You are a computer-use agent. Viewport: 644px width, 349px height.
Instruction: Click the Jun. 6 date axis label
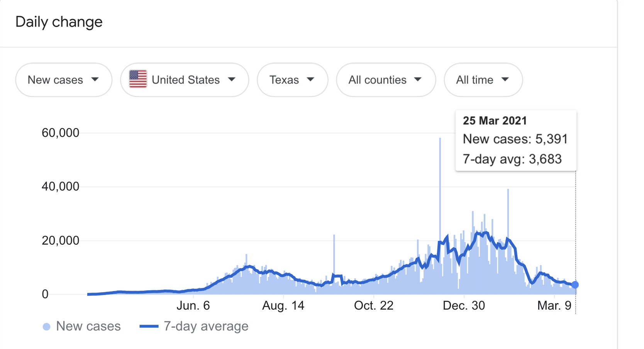(193, 305)
